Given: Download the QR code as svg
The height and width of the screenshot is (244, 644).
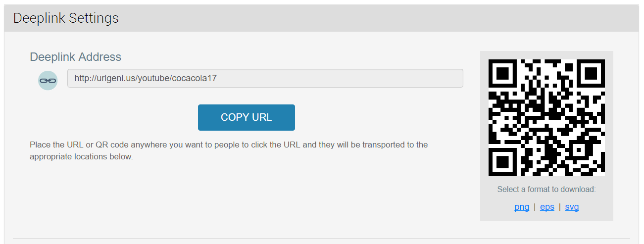Looking at the screenshot, I should pos(572,207).
